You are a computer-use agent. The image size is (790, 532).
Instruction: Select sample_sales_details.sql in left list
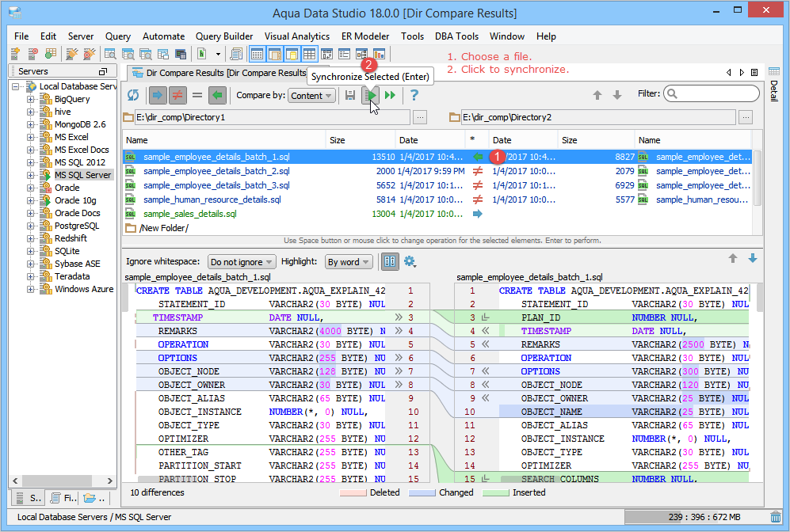(189, 214)
